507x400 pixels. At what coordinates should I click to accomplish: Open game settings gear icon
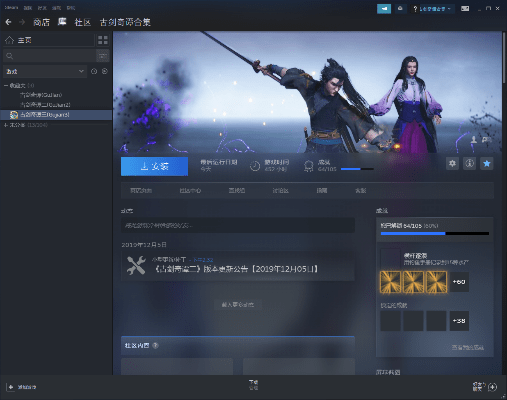[x=452, y=163]
